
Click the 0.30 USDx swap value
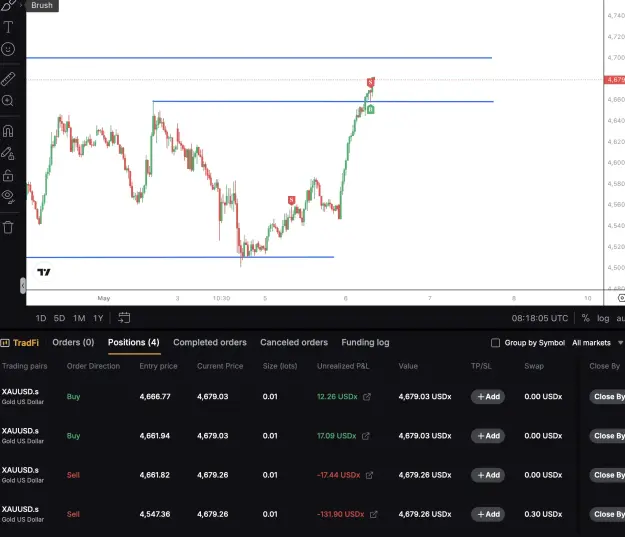pos(543,514)
